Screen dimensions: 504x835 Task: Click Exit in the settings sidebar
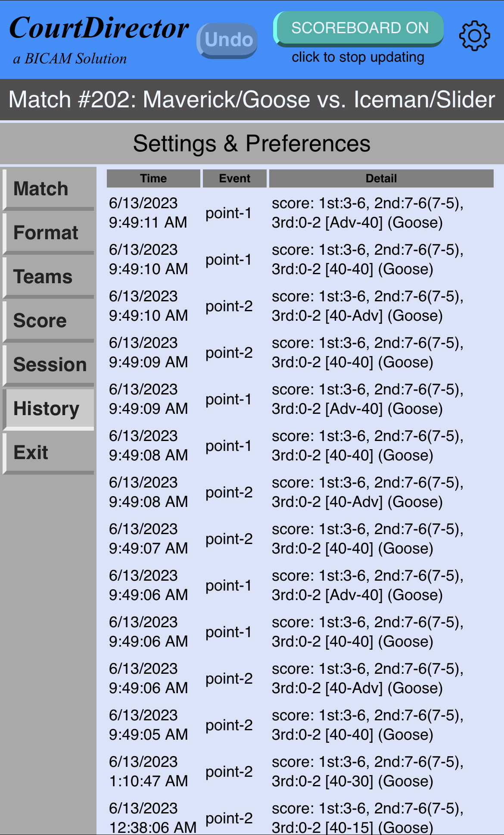pyautogui.click(x=49, y=453)
